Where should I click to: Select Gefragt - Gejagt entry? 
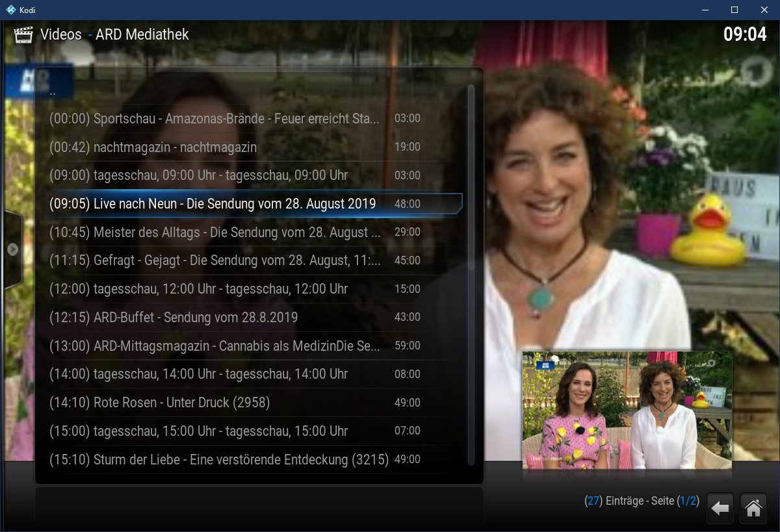tap(249, 260)
